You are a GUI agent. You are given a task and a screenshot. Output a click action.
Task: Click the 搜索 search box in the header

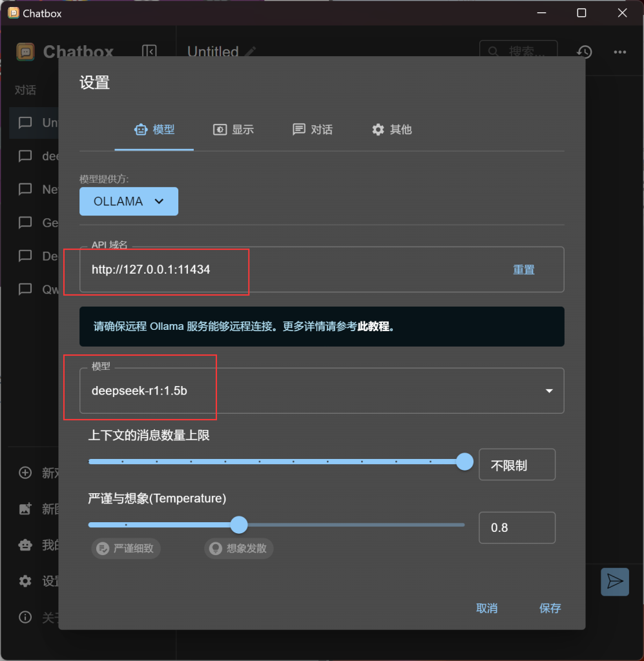pyautogui.click(x=518, y=52)
